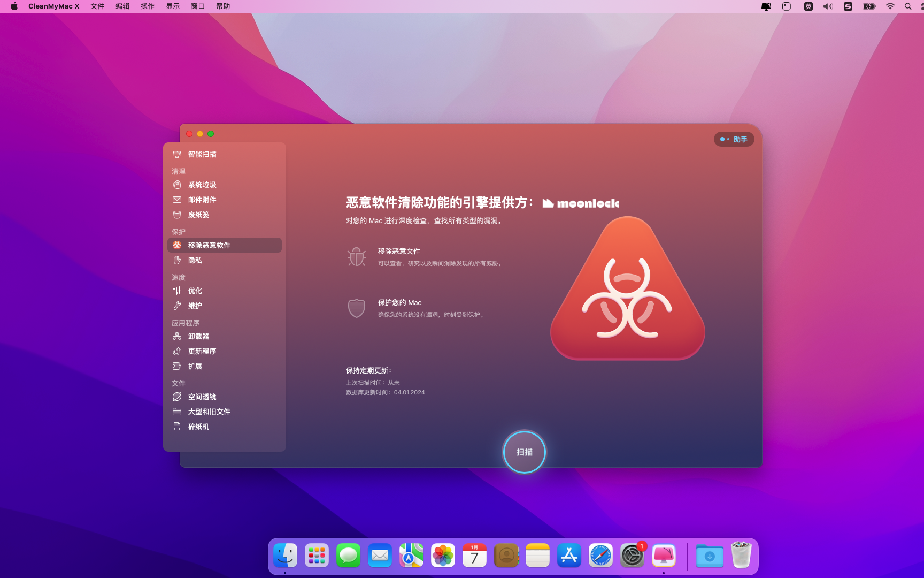Click the Wi-Fi icon in menu bar
This screenshot has height=578, width=924.
point(890,6)
